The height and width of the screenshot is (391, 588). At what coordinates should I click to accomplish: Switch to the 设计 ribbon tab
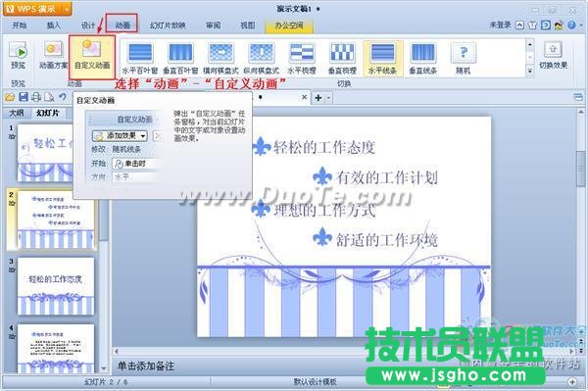click(x=88, y=25)
